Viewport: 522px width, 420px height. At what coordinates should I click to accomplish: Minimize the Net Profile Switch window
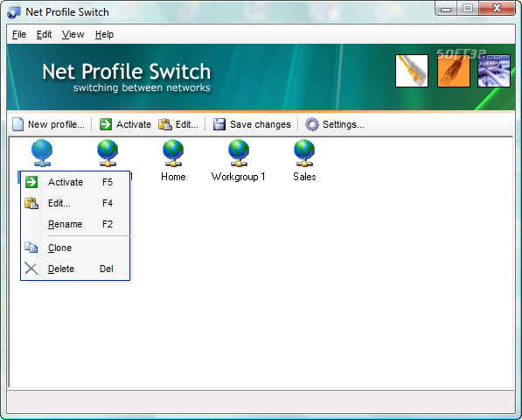(446, 9)
